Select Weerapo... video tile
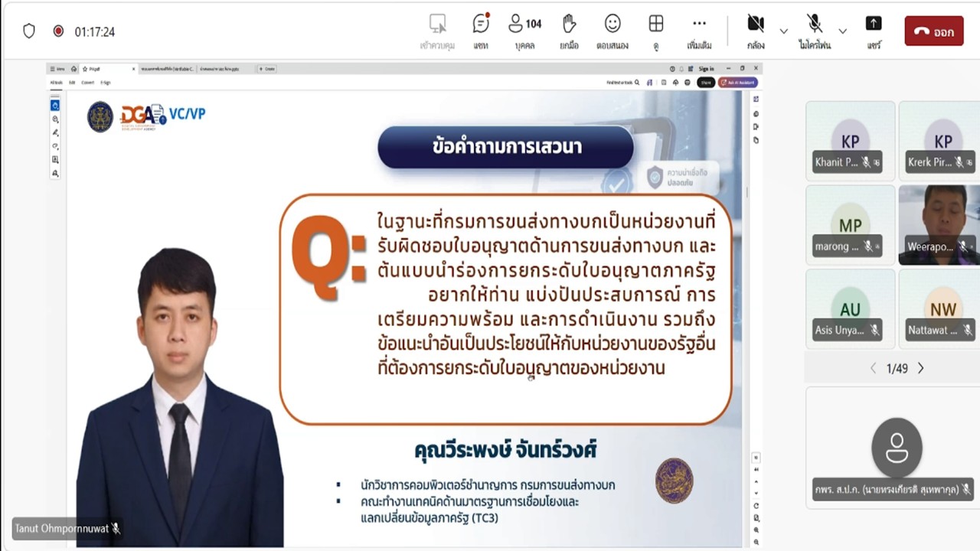Screen dimensions: 980x551 939,224
